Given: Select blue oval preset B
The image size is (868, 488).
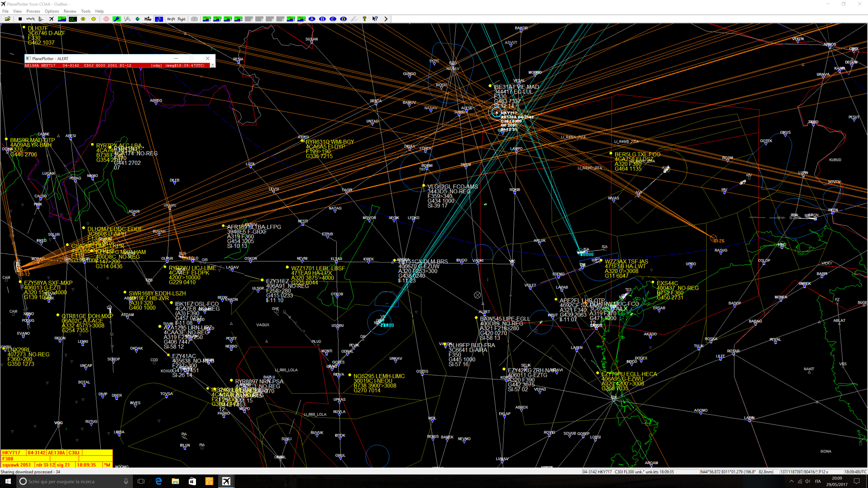Looking at the screenshot, I should [323, 19].
